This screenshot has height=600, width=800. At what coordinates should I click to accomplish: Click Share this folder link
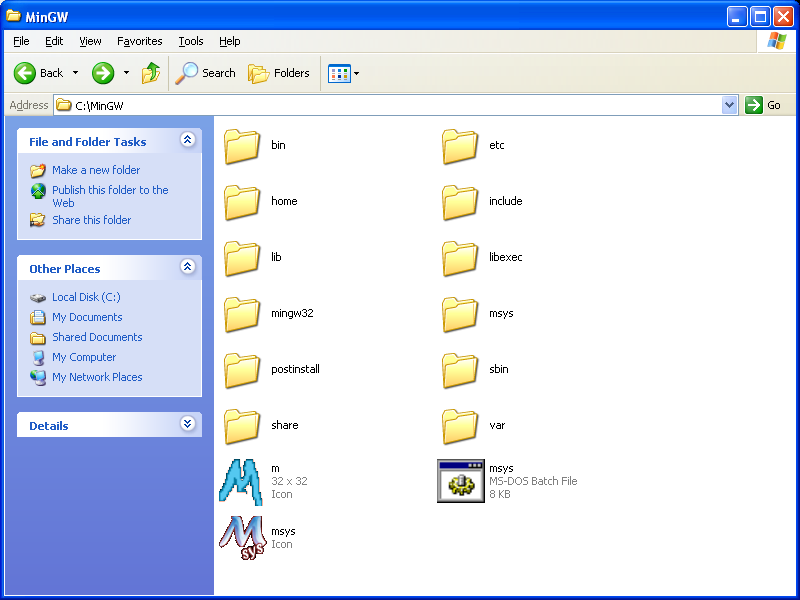pyautogui.click(x=91, y=220)
